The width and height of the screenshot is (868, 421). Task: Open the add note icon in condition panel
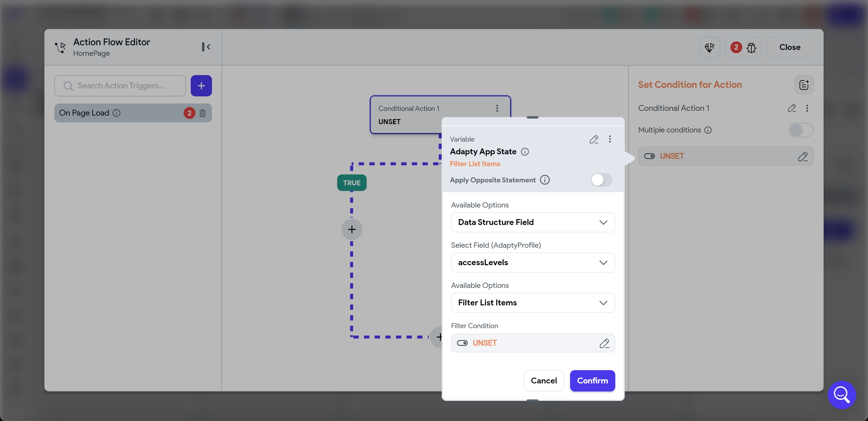(x=804, y=85)
